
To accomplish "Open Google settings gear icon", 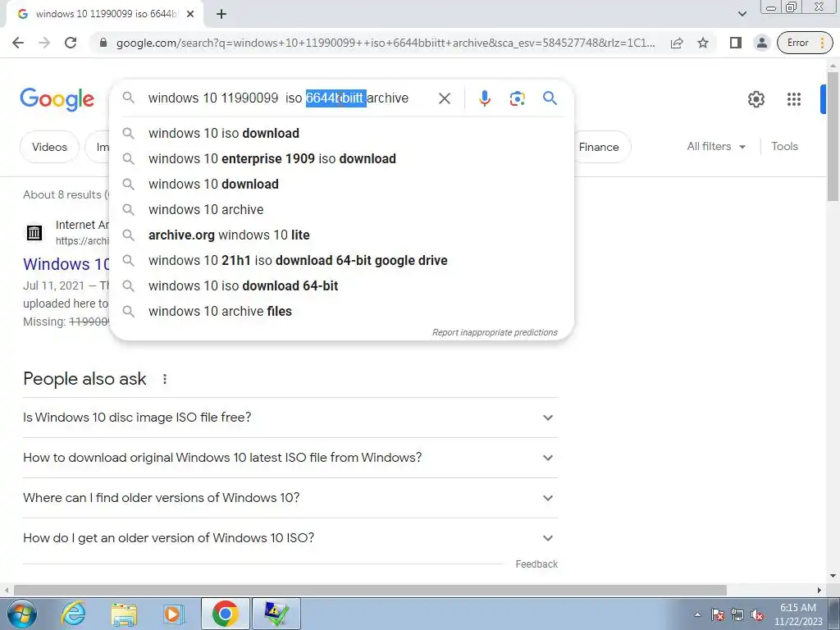I will click(x=756, y=99).
